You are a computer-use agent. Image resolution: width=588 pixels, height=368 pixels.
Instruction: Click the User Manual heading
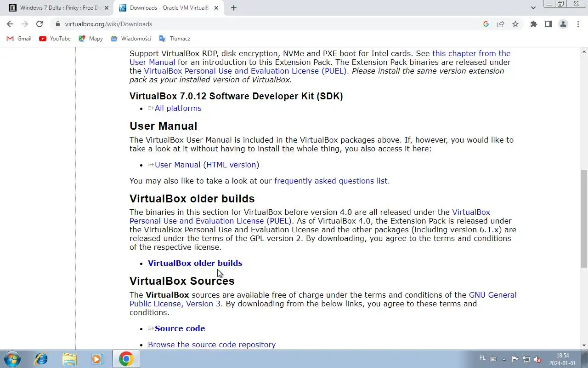point(163,126)
